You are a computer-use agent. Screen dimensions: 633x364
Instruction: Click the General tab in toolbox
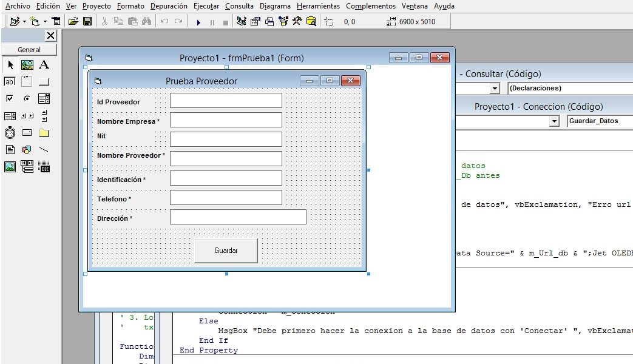coord(29,50)
